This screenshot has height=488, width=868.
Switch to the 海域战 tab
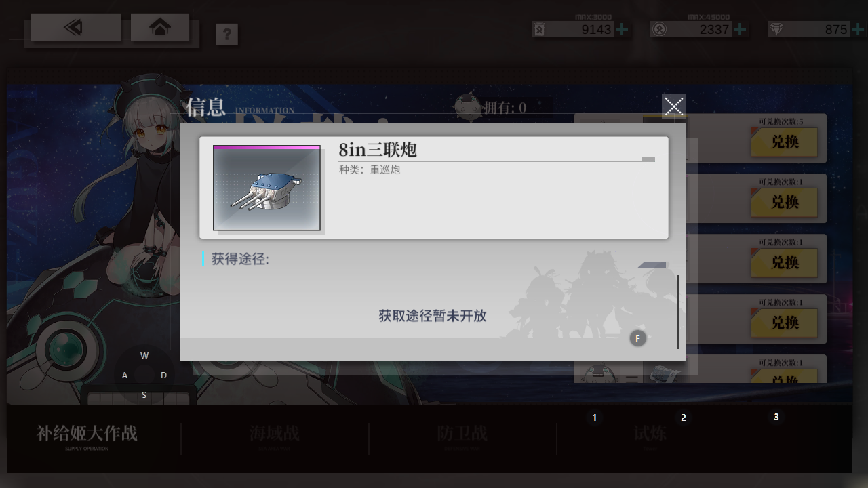coord(274,434)
